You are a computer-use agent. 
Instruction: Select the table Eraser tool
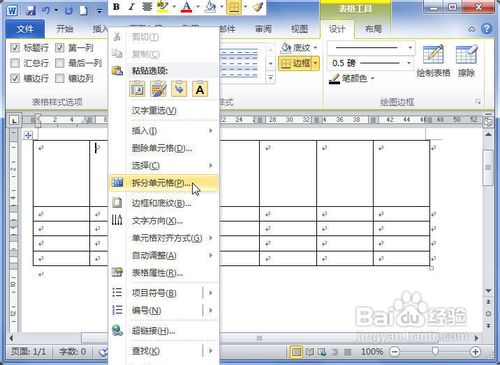tap(466, 61)
